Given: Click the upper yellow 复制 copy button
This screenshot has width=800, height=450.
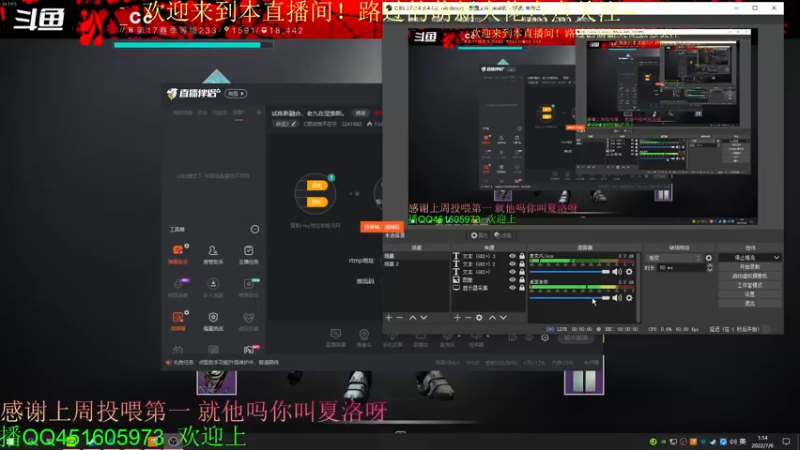Looking at the screenshot, I should (316, 186).
